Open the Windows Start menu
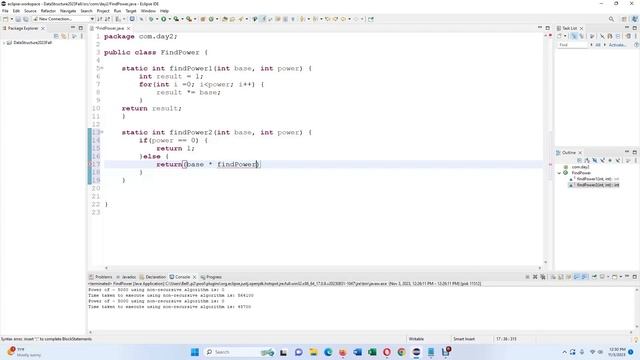Screen dimensions: 640x360 [x=195, y=352]
